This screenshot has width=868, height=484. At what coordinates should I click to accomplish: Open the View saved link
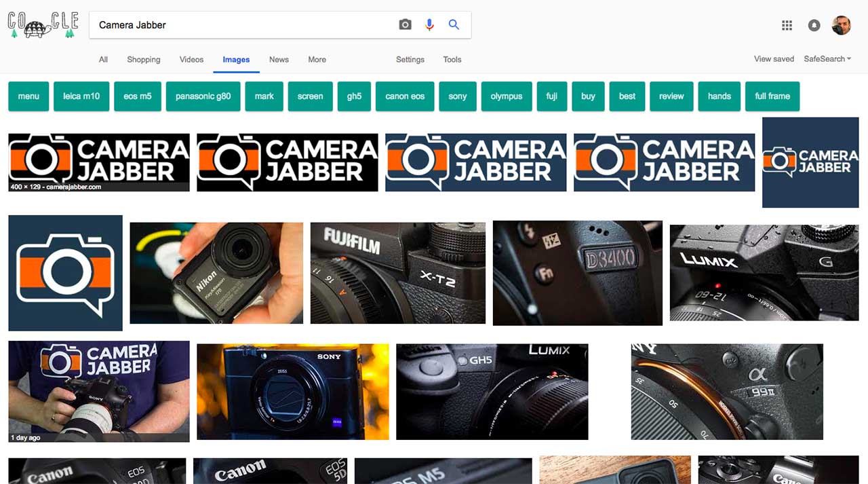coord(774,59)
